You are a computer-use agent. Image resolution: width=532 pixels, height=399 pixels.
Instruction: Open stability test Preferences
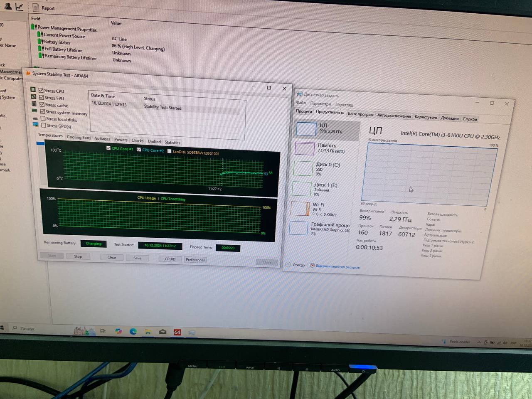click(x=195, y=260)
